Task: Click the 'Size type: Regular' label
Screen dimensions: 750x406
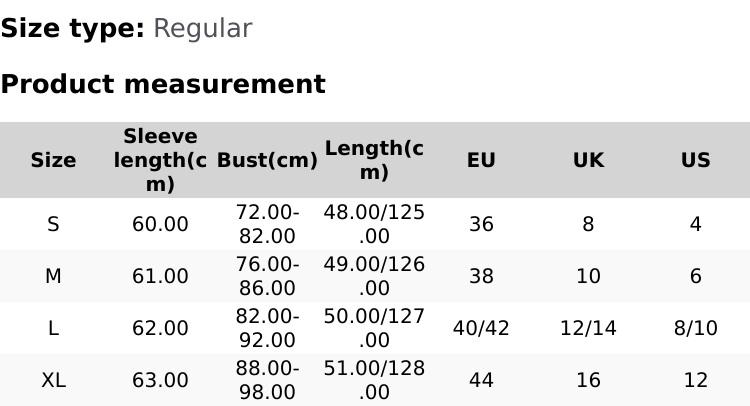Action: [126, 29]
